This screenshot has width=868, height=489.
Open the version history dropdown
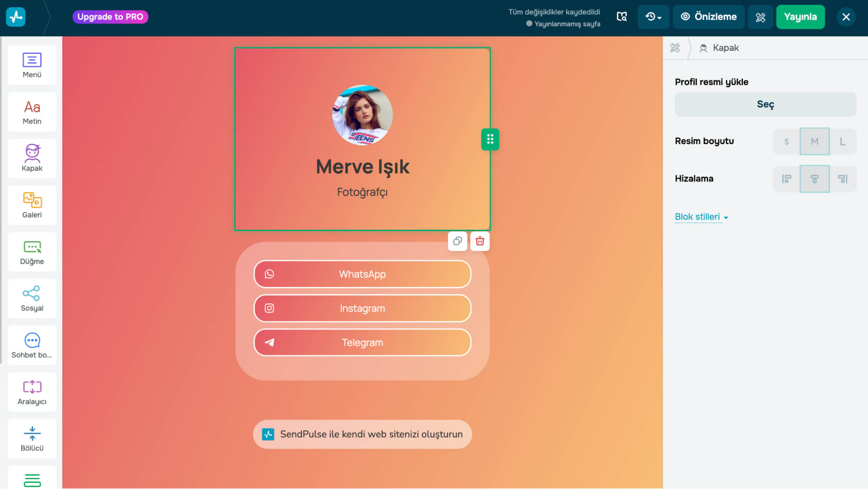[653, 17]
